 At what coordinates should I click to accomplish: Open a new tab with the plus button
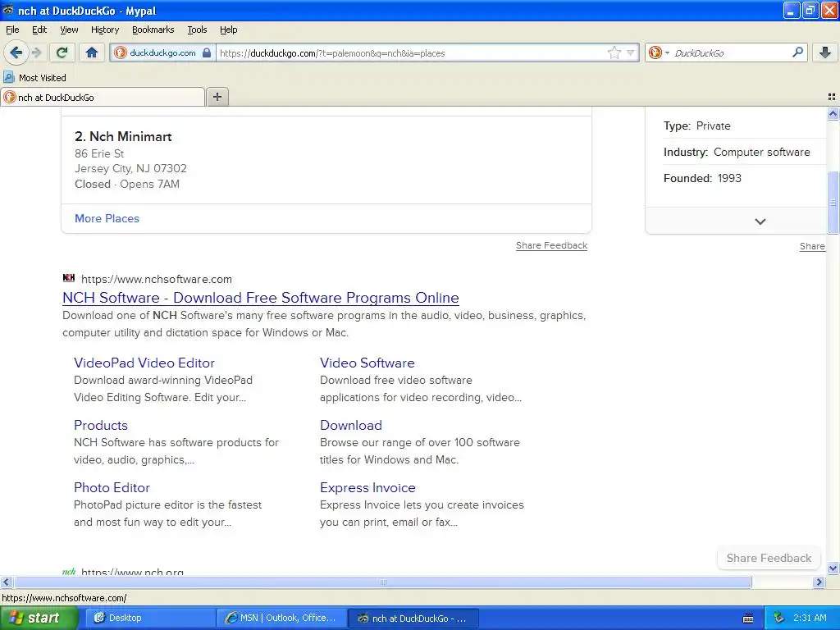[217, 97]
